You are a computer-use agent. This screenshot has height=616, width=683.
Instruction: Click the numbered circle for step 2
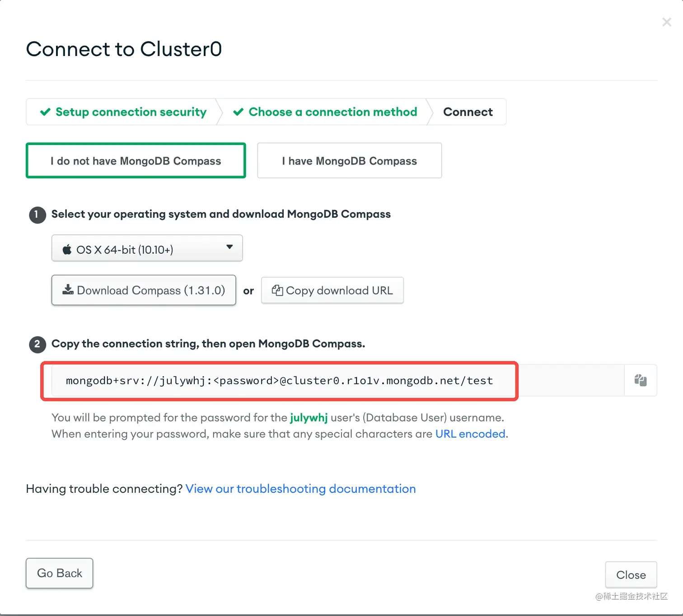point(37,344)
